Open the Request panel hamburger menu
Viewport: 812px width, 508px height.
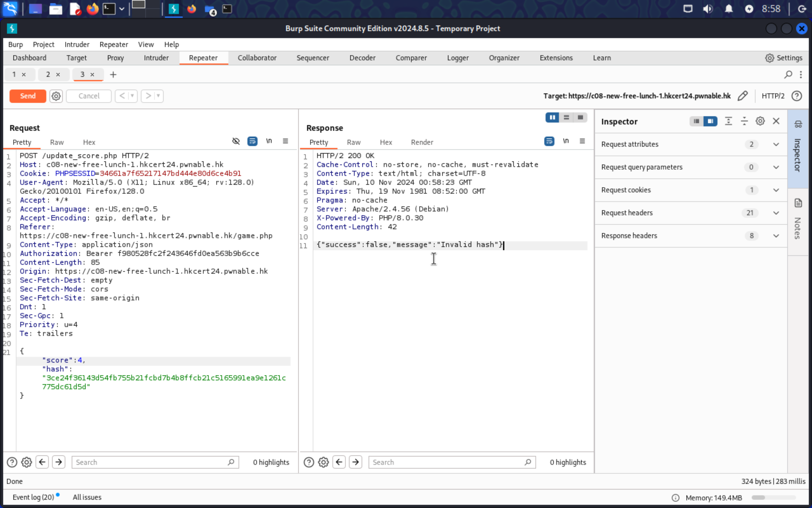pos(285,141)
